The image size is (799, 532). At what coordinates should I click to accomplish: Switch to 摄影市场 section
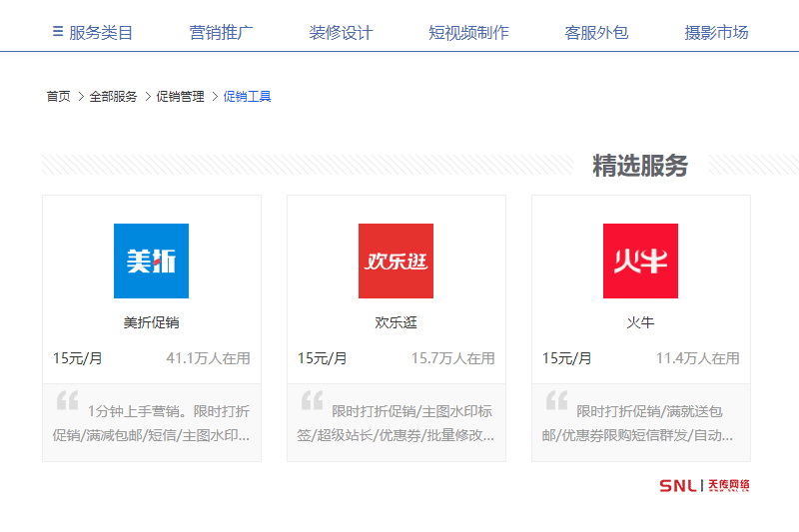[716, 33]
